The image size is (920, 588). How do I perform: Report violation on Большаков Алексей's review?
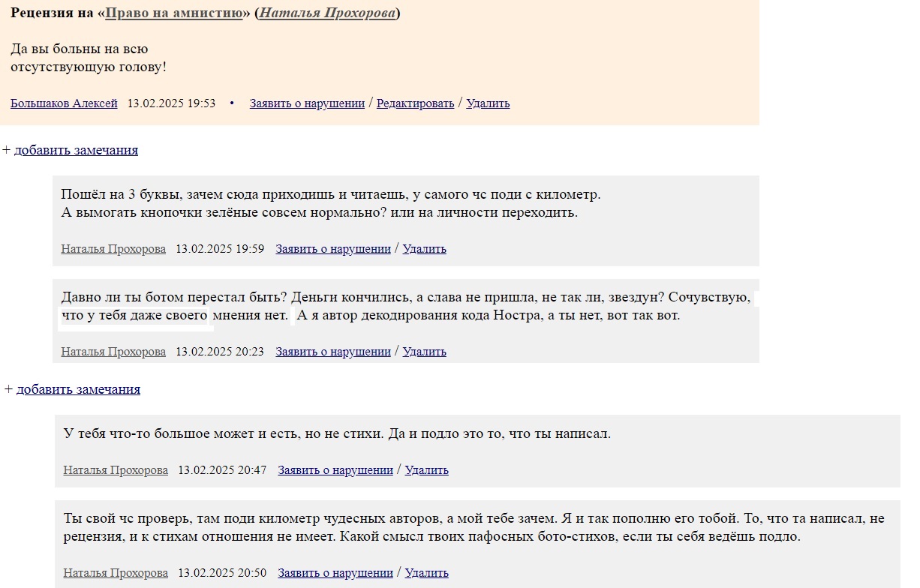click(307, 103)
